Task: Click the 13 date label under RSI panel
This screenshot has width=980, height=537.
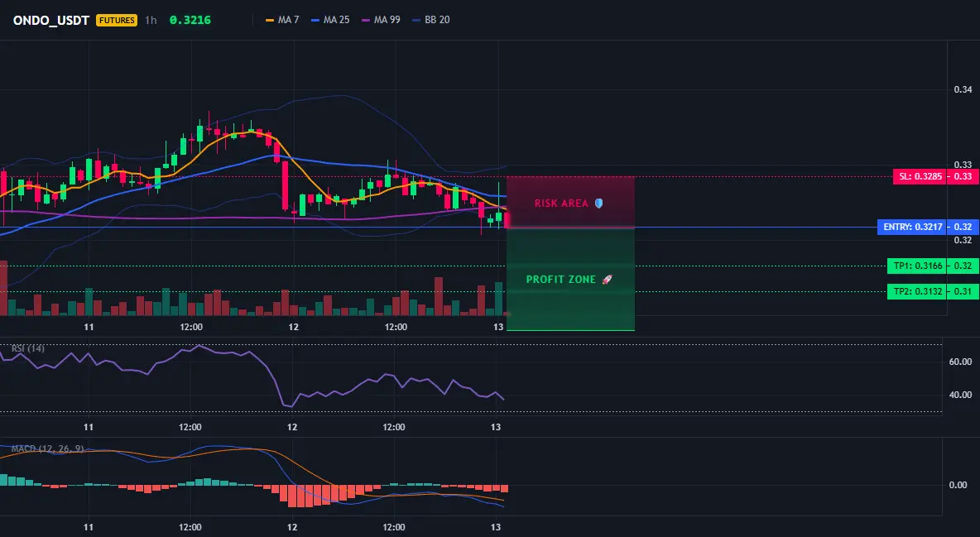Action: click(x=497, y=427)
